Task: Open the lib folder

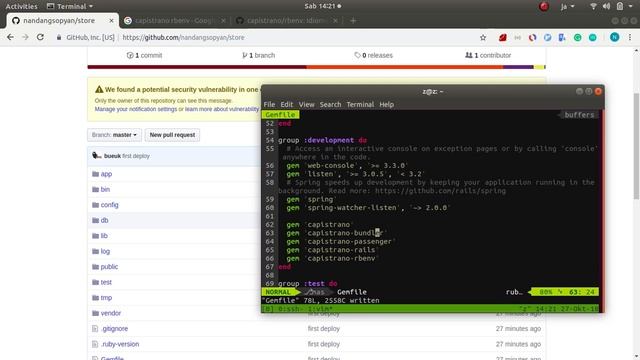Action: 104,236
